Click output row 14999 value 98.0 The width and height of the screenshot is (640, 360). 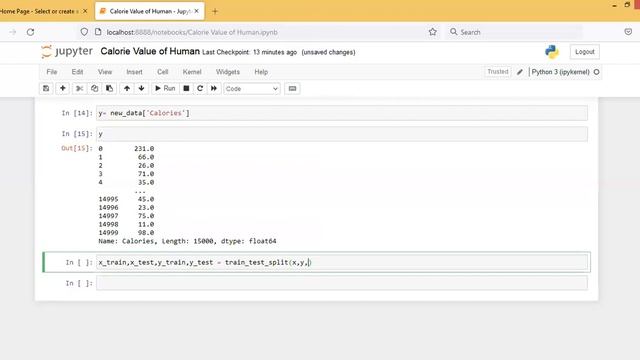coord(146,233)
